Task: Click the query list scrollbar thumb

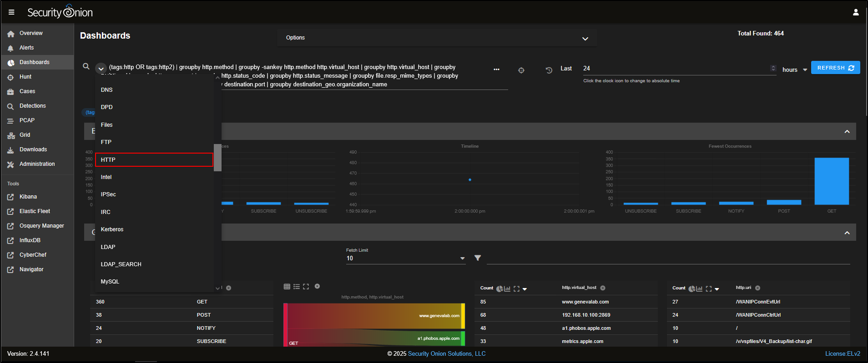Action: coord(217,158)
